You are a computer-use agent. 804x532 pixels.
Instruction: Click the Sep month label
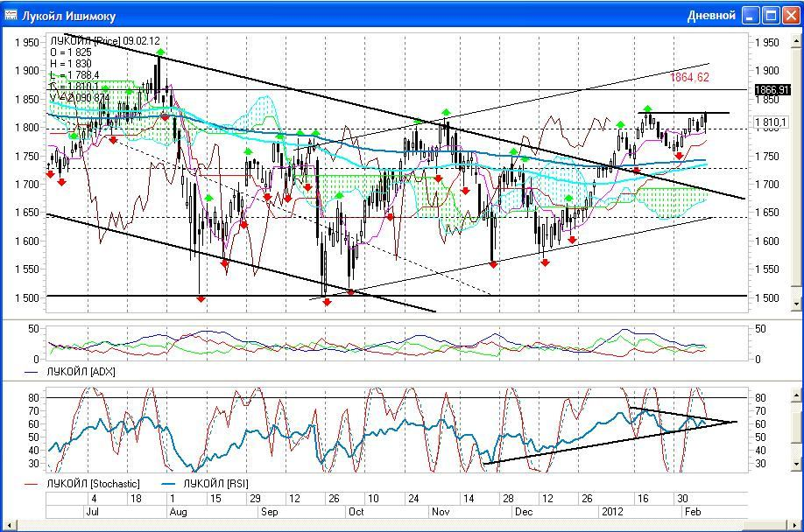click(x=269, y=512)
